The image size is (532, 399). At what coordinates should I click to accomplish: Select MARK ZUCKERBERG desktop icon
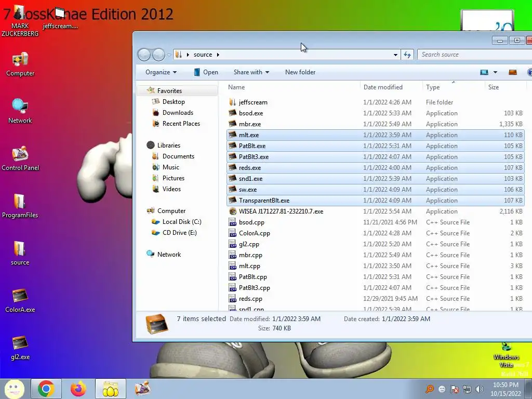20,21
